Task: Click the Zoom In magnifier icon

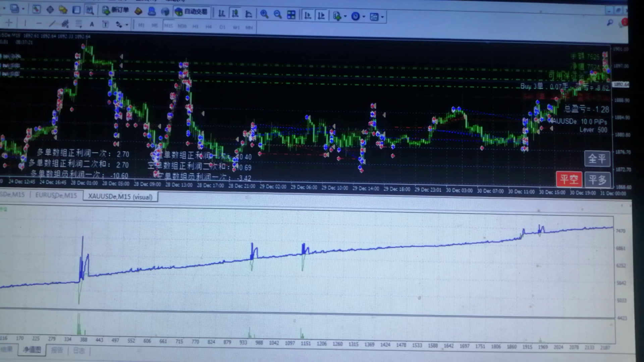Action: [x=264, y=14]
